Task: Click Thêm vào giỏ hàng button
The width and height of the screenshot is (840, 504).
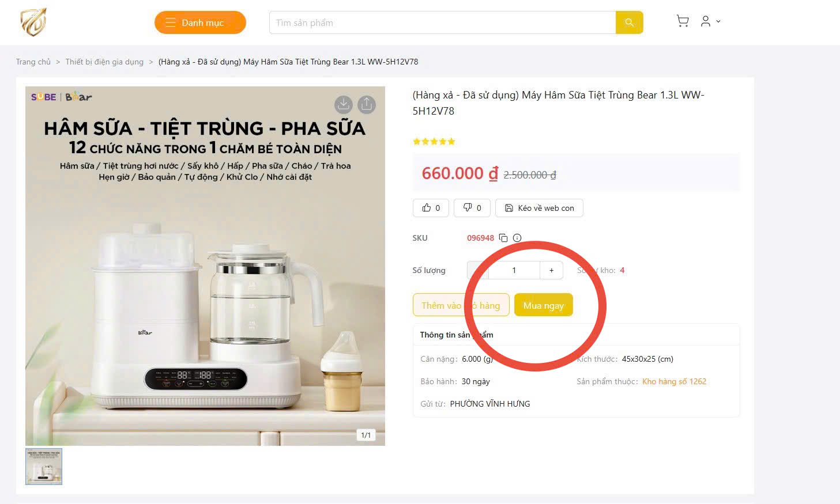Action: (461, 305)
